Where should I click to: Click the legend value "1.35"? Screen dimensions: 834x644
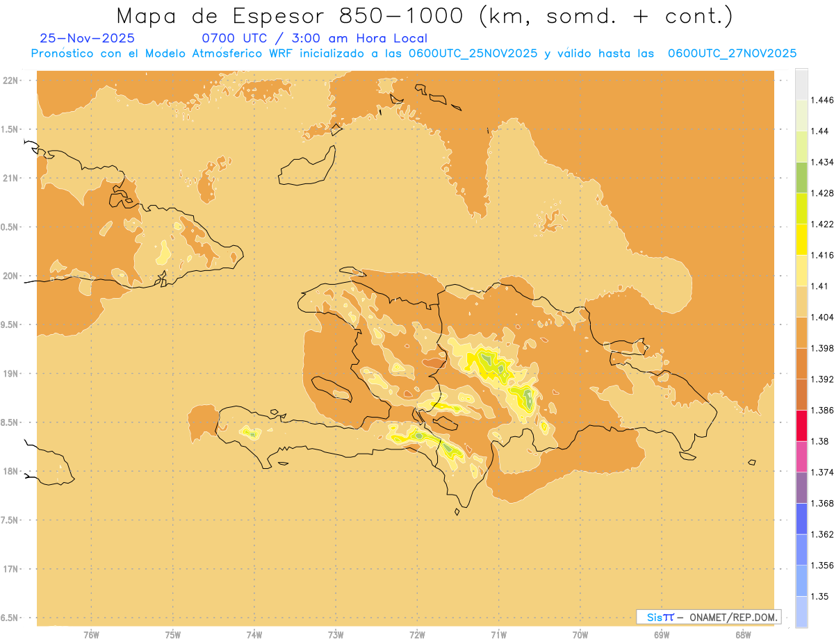click(819, 596)
